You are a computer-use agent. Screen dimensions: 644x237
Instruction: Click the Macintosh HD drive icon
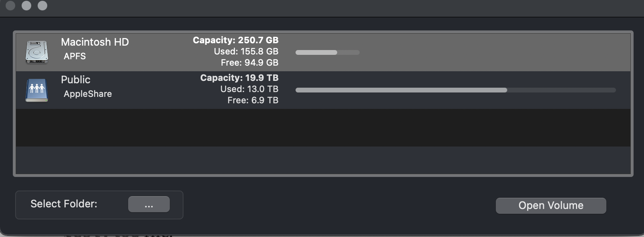tap(37, 52)
